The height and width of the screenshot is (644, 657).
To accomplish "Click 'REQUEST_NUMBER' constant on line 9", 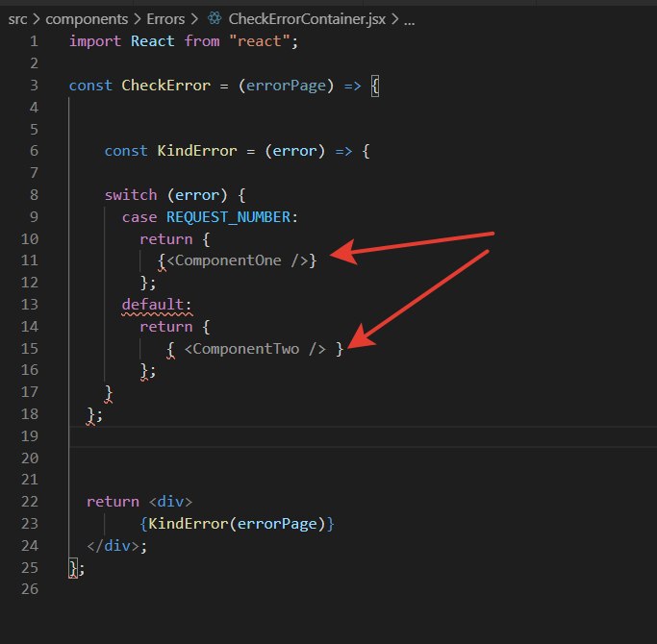I will click(228, 217).
